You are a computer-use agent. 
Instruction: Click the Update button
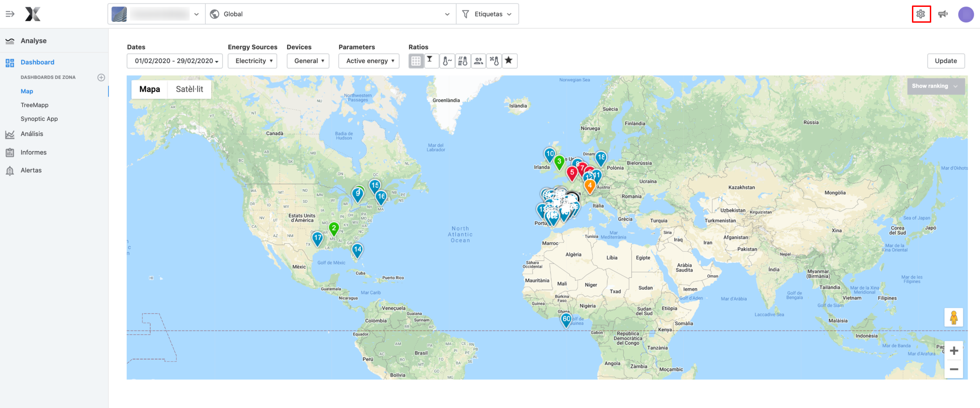click(x=946, y=61)
